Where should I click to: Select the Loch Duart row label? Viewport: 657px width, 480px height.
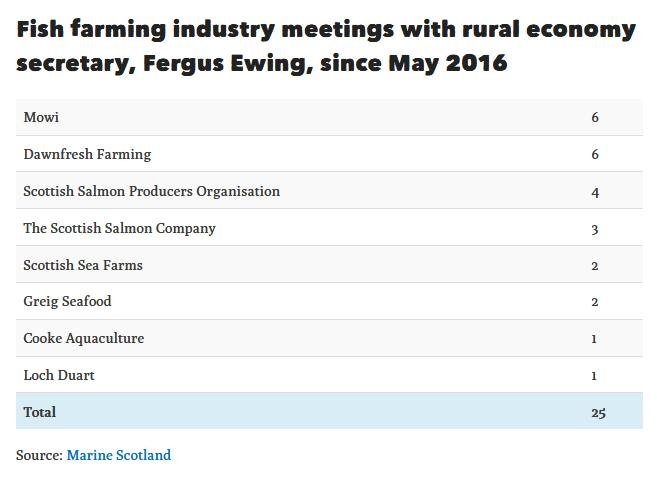coord(59,375)
